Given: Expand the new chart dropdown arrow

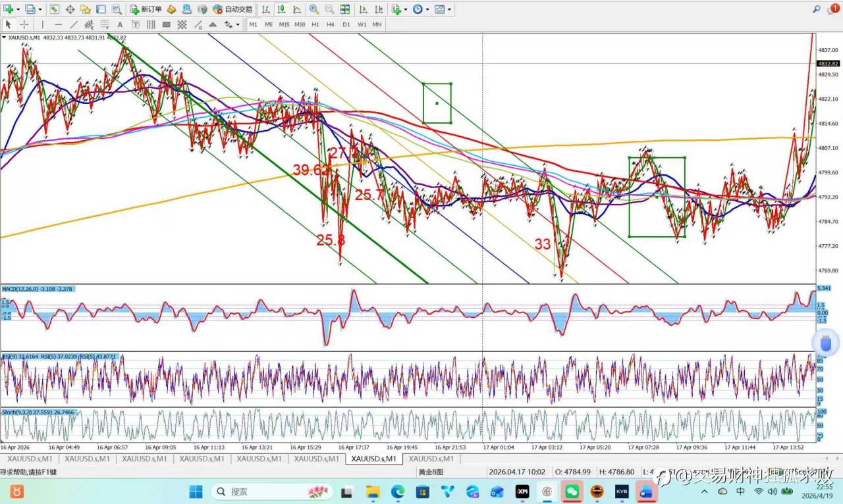Looking at the screenshot, I should tap(17, 10).
